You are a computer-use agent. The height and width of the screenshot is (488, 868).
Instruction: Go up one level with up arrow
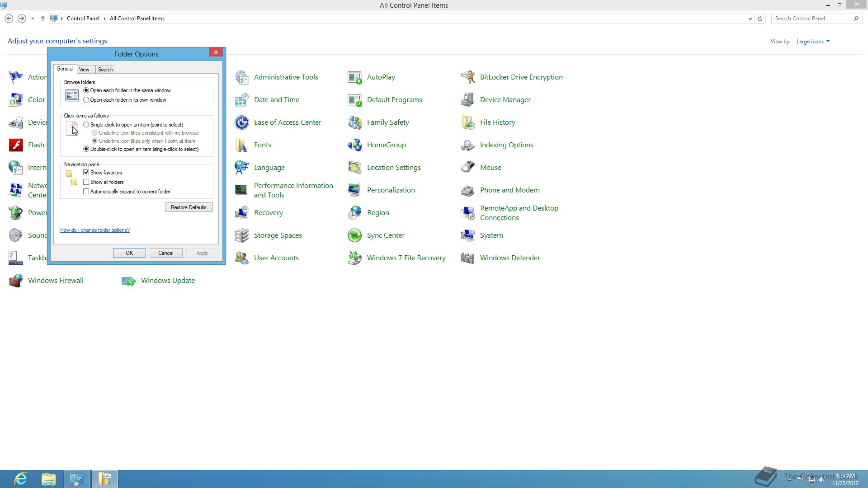pos(43,19)
